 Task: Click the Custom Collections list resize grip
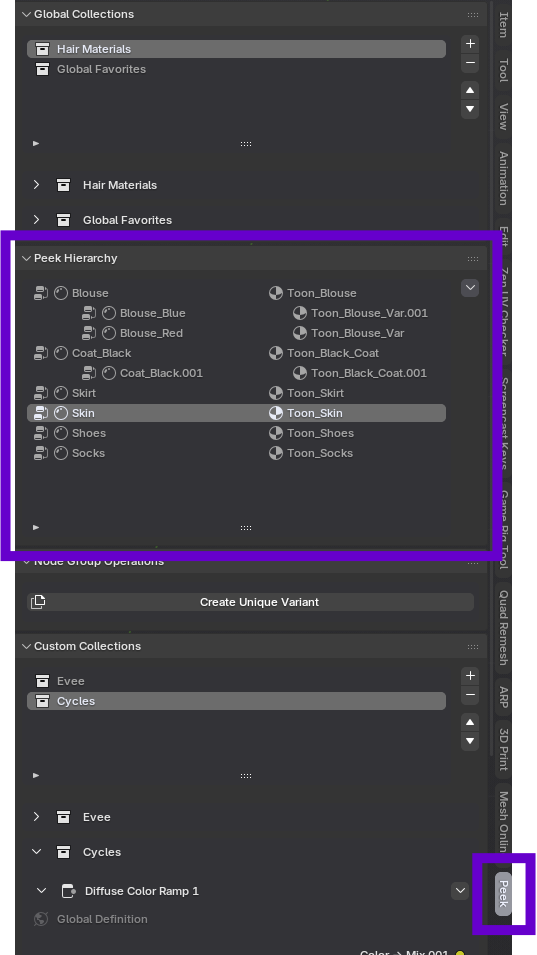coord(246,776)
